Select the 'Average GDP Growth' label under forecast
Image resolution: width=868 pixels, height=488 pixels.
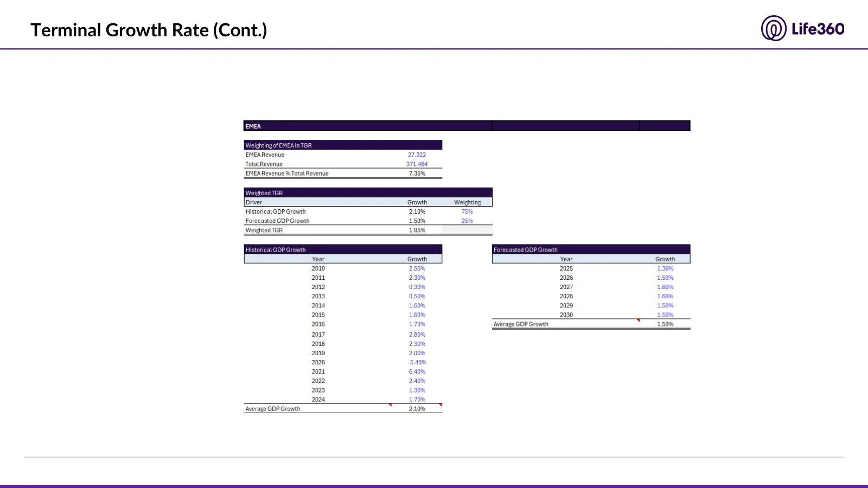click(x=521, y=324)
